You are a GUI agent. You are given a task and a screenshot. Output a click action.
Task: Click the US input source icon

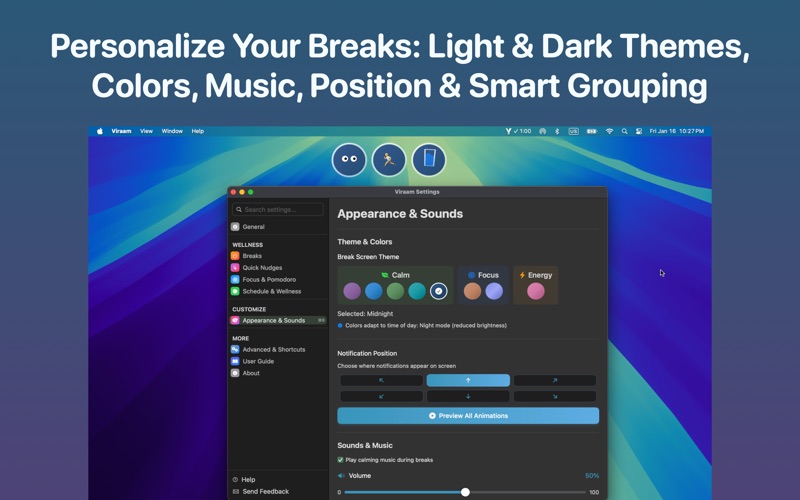coord(573,131)
